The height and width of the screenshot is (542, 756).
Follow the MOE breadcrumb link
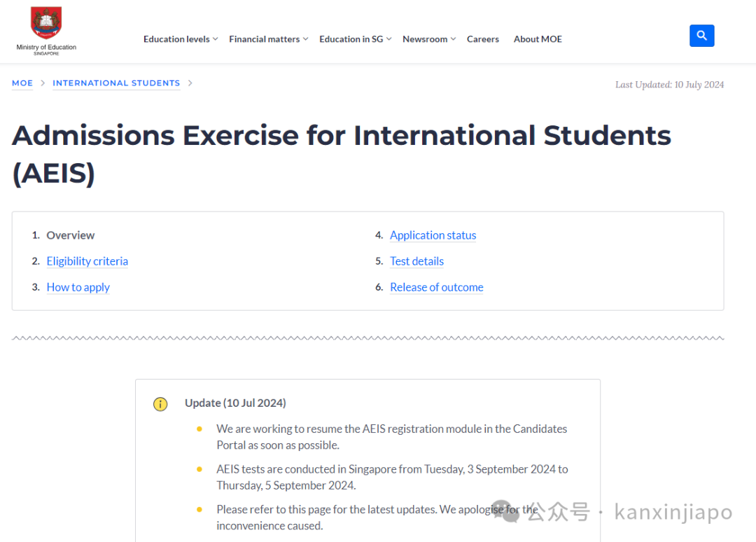pos(22,83)
